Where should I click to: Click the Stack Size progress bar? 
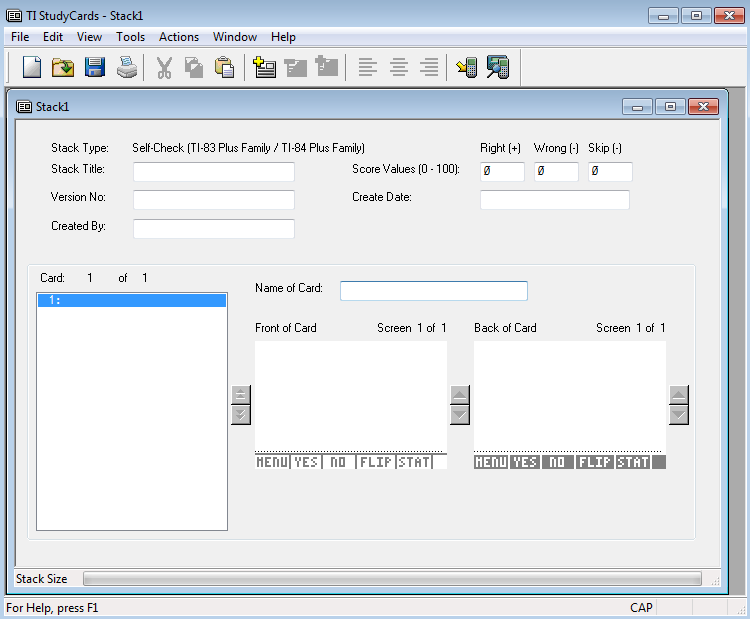[x=392, y=579]
